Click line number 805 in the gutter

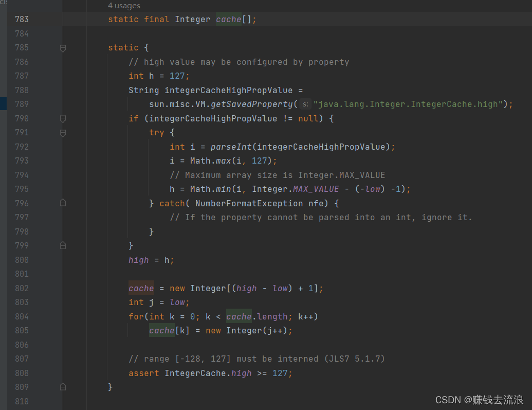click(x=22, y=330)
